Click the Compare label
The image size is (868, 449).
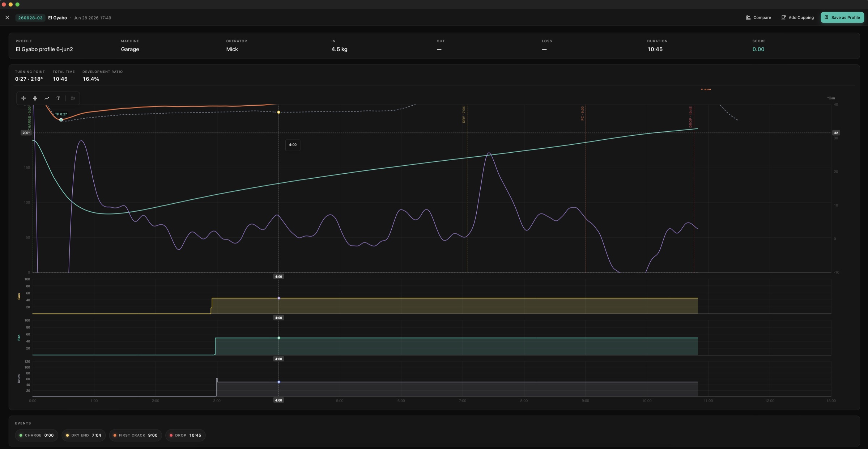point(762,18)
